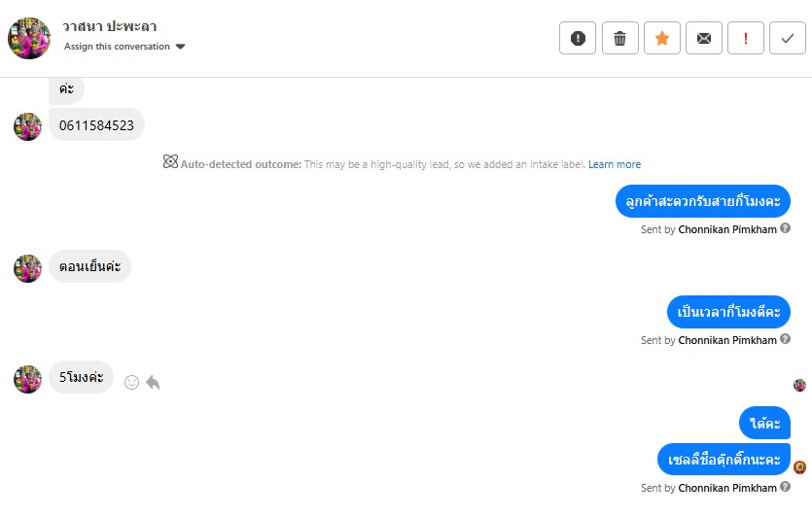Click the help icon after first Sent by

coord(786,229)
